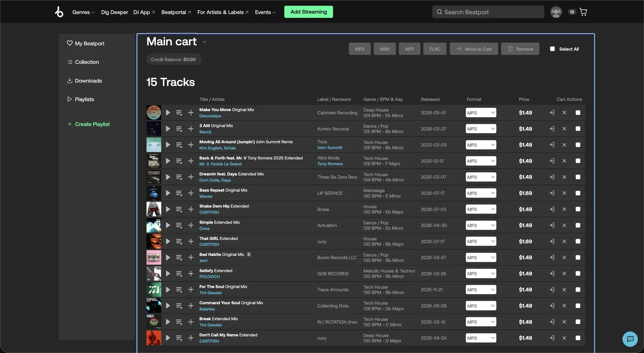
Task: Open the Genres dropdown menu
Action: (83, 12)
